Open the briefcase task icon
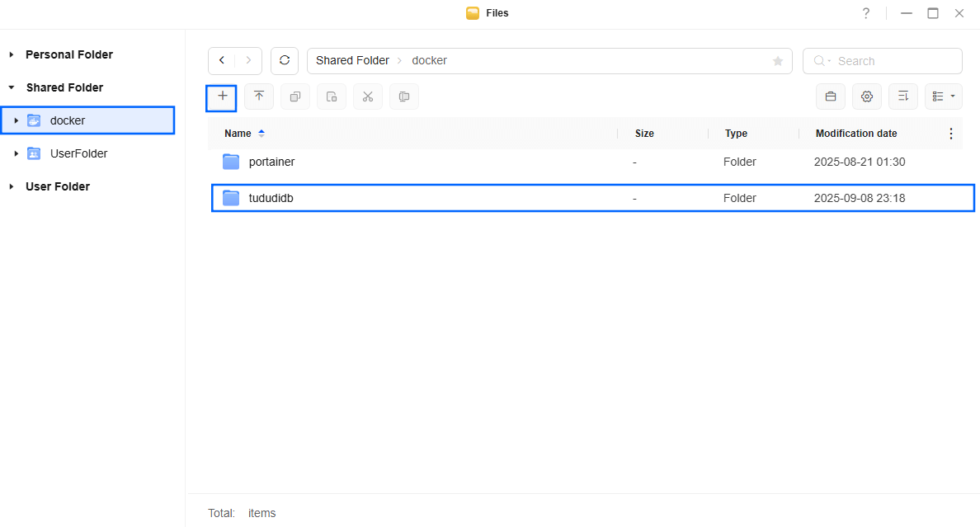Screen dimensions: 980x527 pyautogui.click(x=831, y=96)
